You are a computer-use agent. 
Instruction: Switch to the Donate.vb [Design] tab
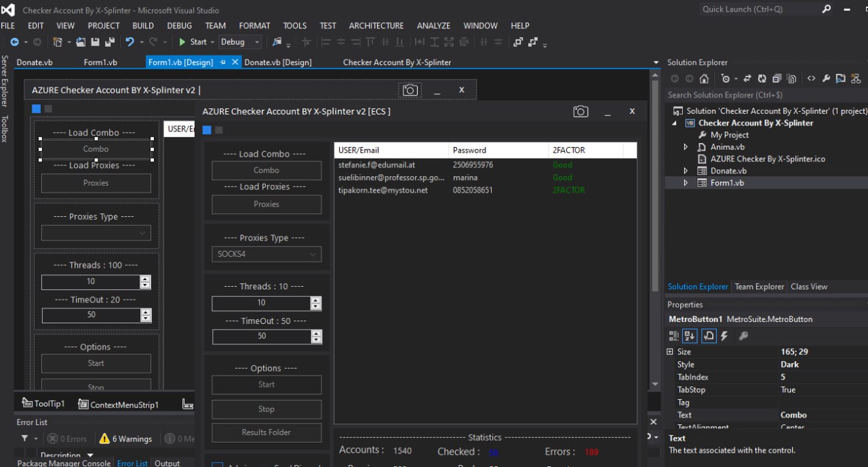coord(278,62)
